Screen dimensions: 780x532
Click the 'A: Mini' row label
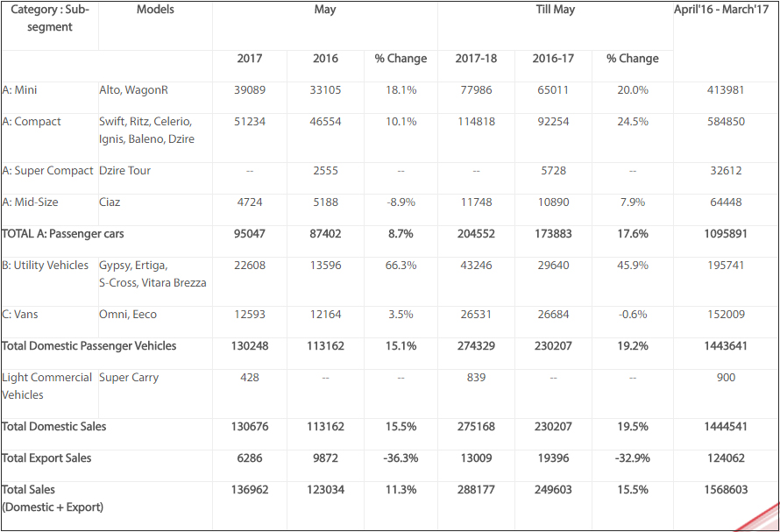(20, 90)
